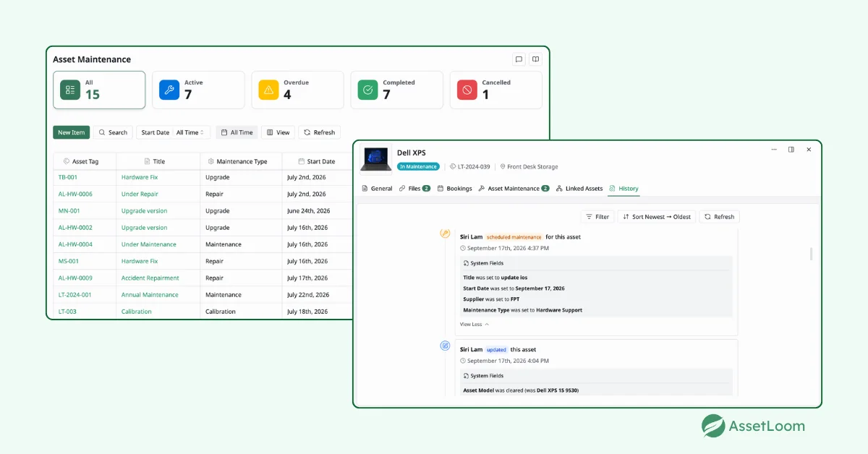The width and height of the screenshot is (868, 454).
Task: Click the In Maintenance status badge
Action: (x=418, y=166)
